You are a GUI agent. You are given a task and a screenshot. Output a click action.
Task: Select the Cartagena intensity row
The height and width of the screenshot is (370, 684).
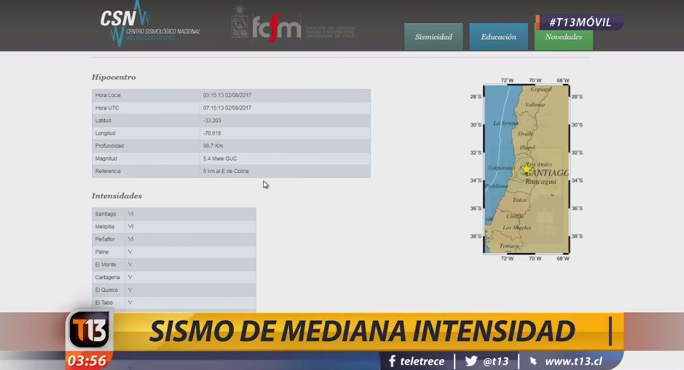pyautogui.click(x=174, y=277)
